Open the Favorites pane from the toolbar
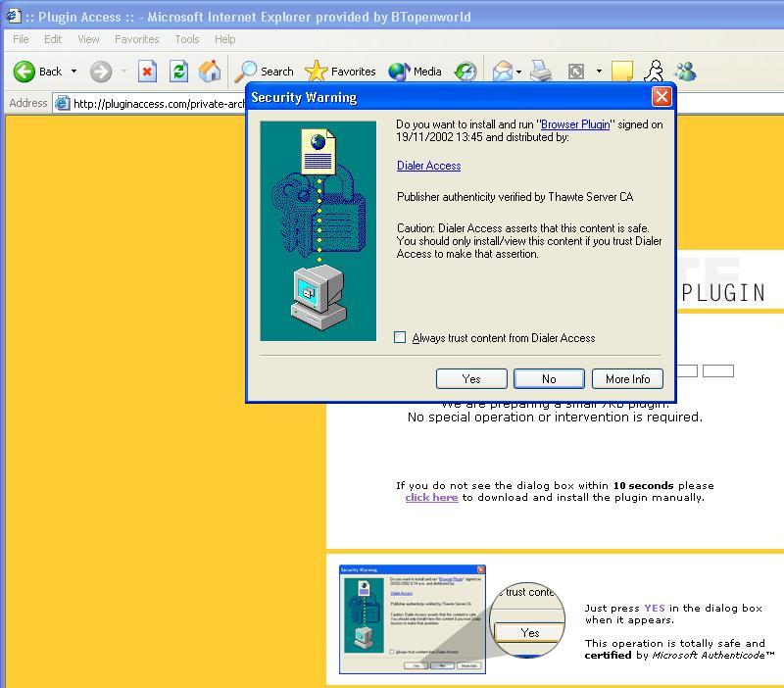Viewport: 784px width, 688px height. 340,72
